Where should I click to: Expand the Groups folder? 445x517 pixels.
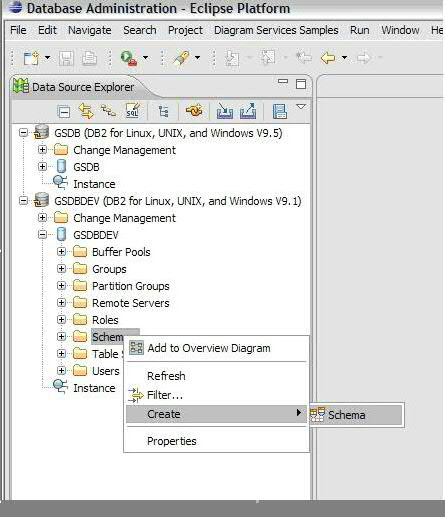[x=61, y=269]
